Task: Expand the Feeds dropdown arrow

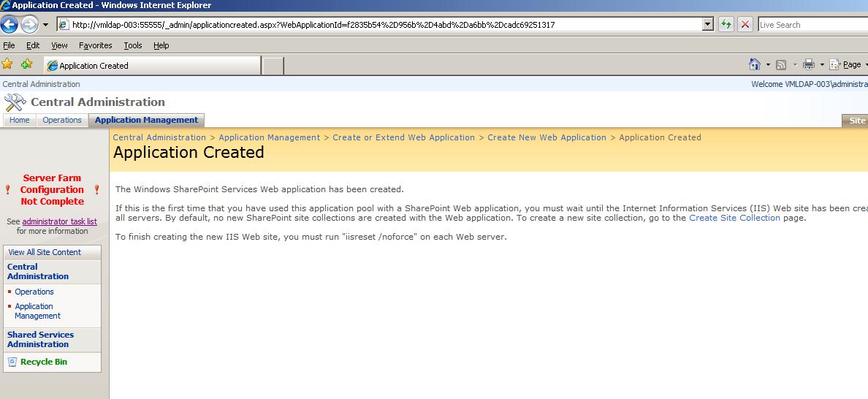Action: [795, 65]
